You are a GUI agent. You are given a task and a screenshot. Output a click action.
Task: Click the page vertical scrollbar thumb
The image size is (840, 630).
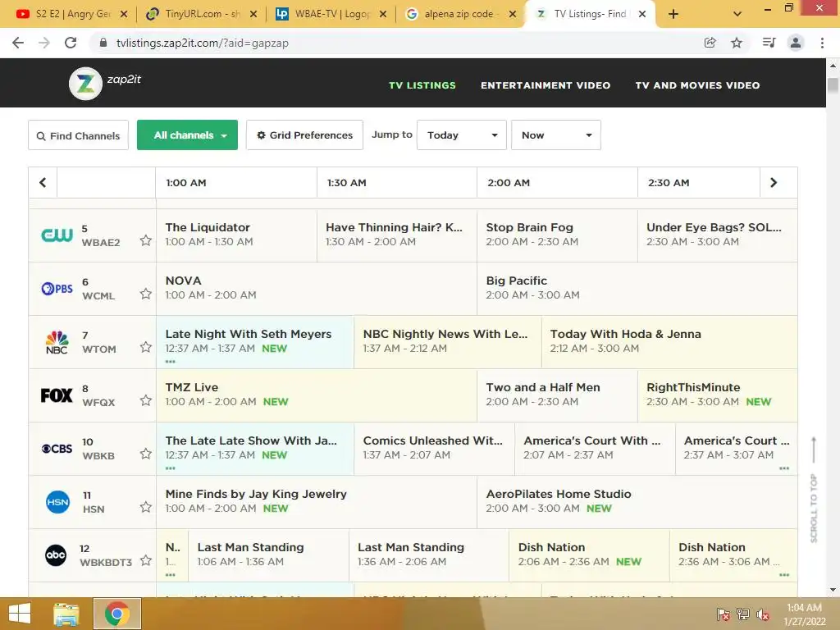(833, 85)
